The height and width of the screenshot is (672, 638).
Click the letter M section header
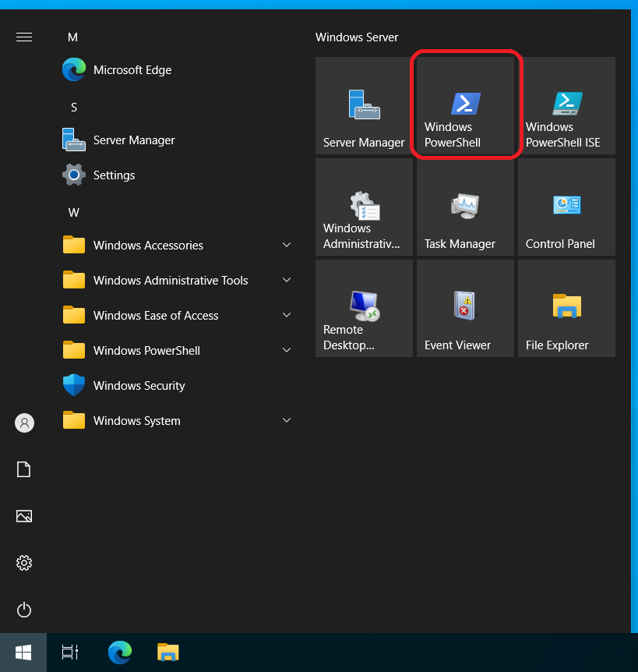click(x=72, y=37)
